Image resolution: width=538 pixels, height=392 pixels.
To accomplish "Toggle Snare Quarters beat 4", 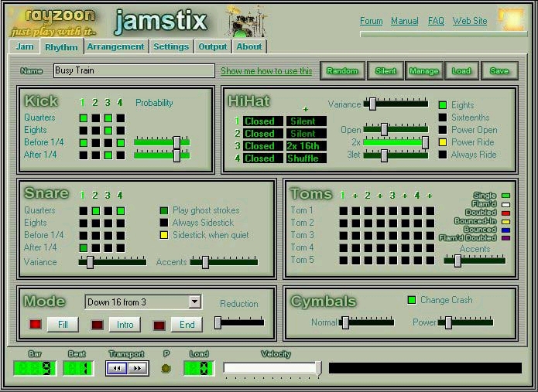I will [121, 211].
